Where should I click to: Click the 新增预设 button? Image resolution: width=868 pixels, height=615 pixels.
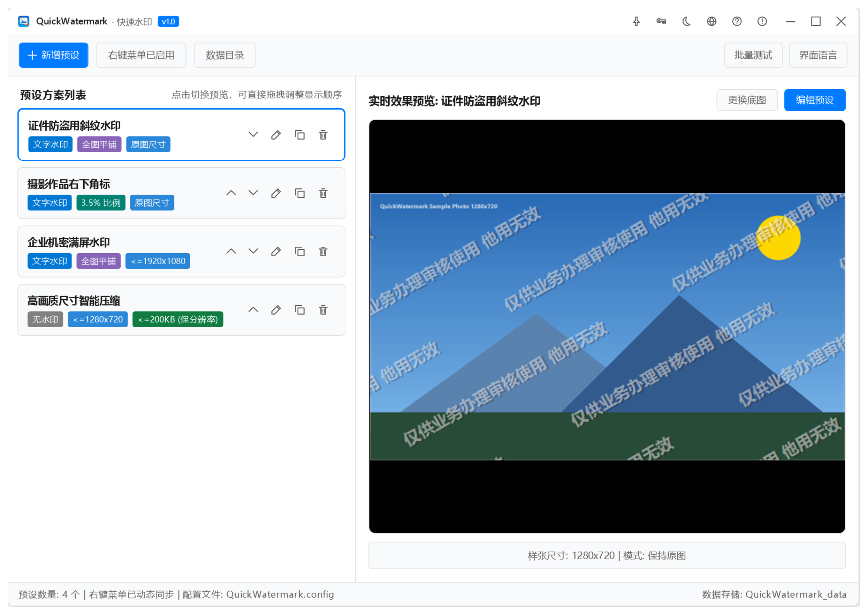click(x=54, y=55)
